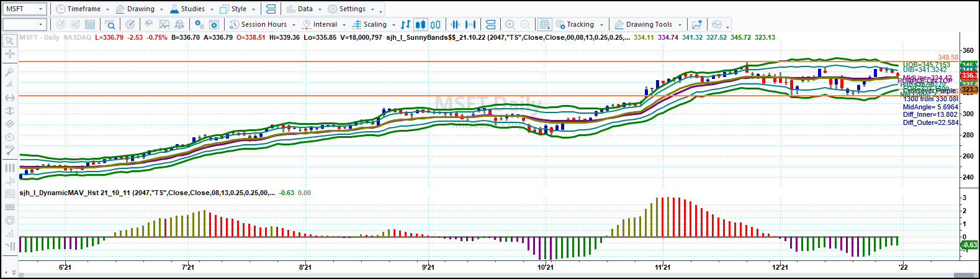Click the add chart analysis icon
This screenshot has height=279, width=980.
tap(697, 24)
